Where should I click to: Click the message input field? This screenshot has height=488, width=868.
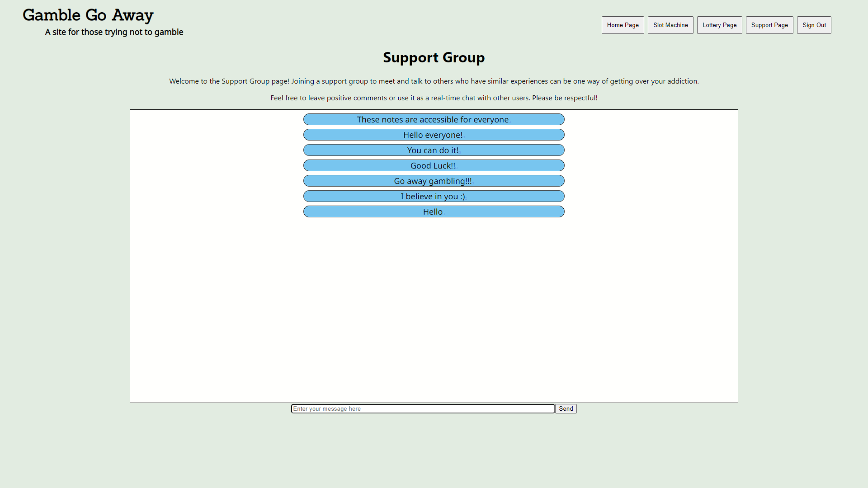423,409
